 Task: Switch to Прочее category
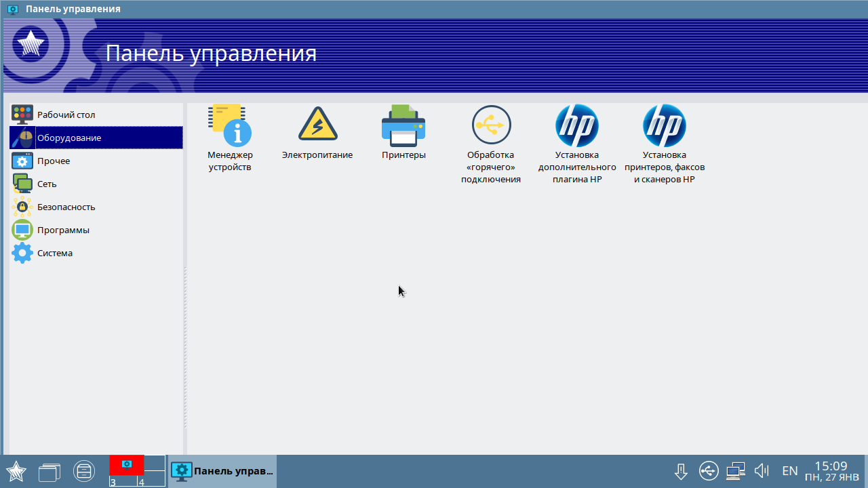[53, 161]
